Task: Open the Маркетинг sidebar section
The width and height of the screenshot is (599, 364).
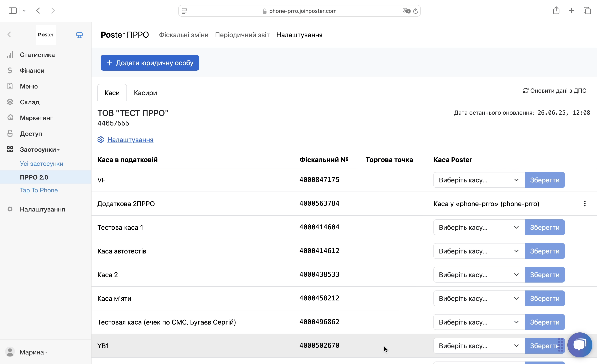Action: (x=36, y=118)
